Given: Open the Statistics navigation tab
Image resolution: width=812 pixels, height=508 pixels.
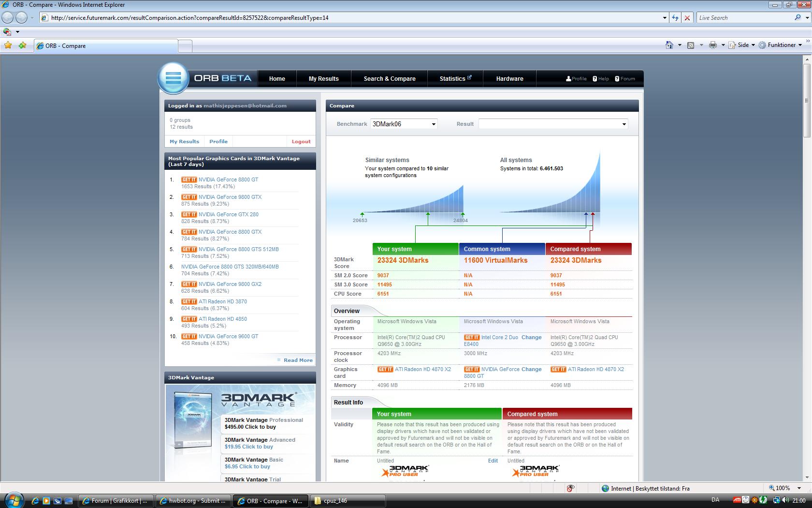Looking at the screenshot, I should pyautogui.click(x=455, y=78).
